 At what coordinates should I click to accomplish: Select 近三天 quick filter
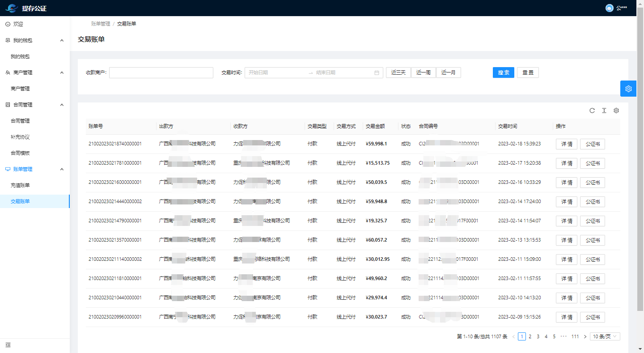(x=398, y=72)
